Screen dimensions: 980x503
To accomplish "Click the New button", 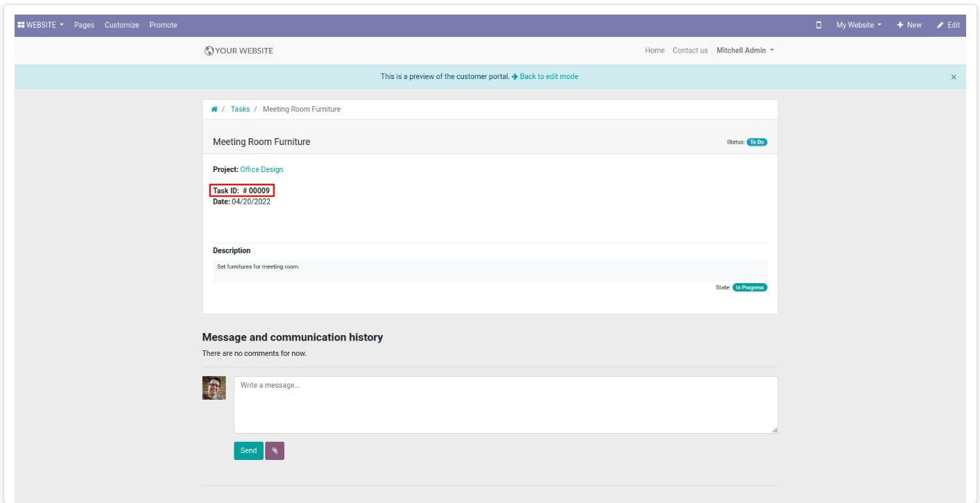I will point(909,25).
